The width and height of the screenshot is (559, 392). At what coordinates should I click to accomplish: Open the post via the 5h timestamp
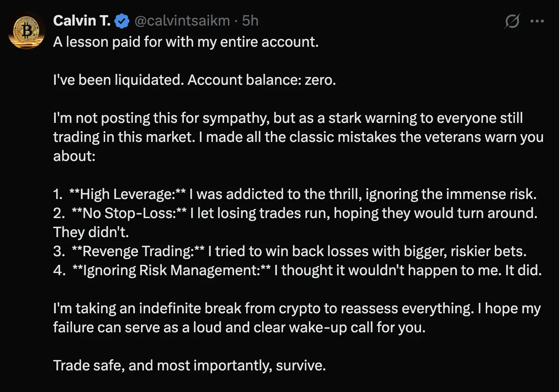[x=250, y=20]
